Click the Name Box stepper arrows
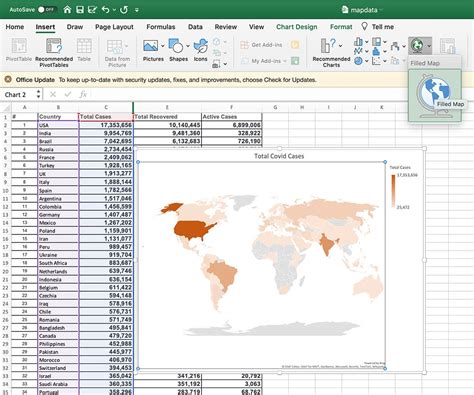This screenshot has height=395, width=474. click(39, 94)
